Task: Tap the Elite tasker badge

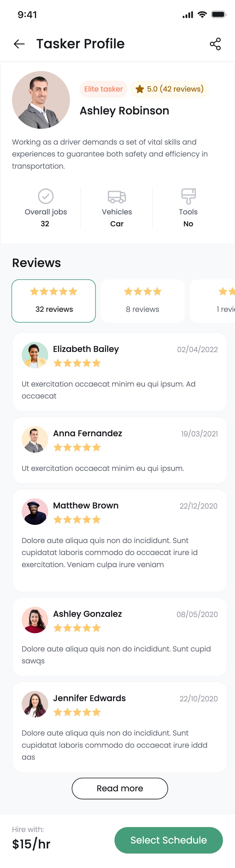Action: tap(103, 89)
